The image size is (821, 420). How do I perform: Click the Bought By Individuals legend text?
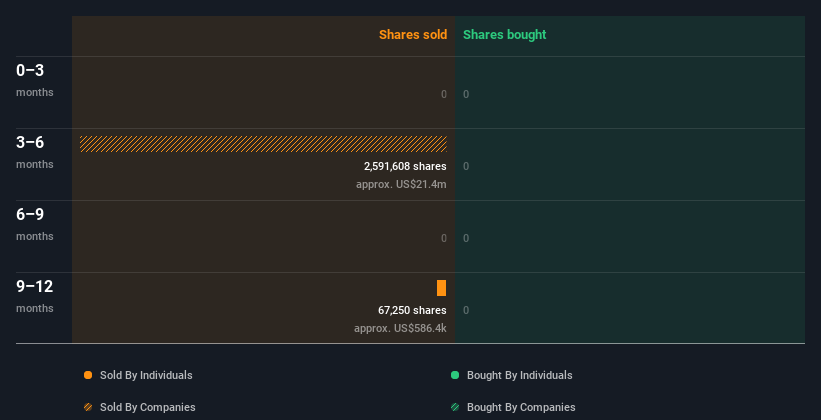point(519,375)
